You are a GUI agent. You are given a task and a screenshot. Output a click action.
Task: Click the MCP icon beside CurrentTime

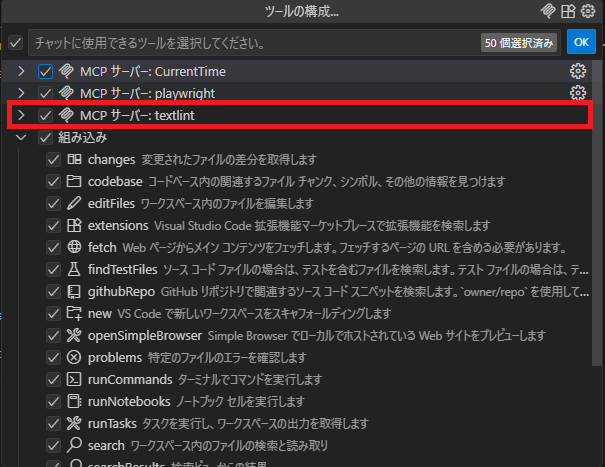coord(66,71)
